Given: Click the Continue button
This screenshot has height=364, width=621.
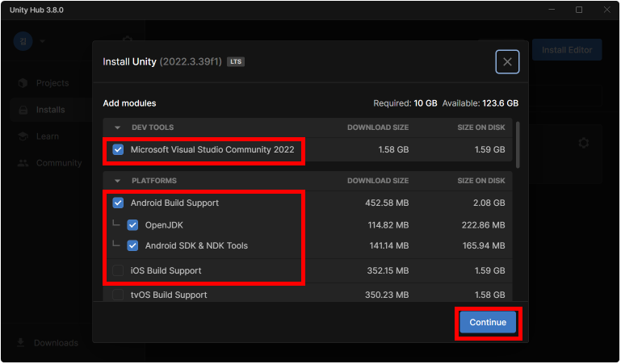Looking at the screenshot, I should click(x=488, y=323).
